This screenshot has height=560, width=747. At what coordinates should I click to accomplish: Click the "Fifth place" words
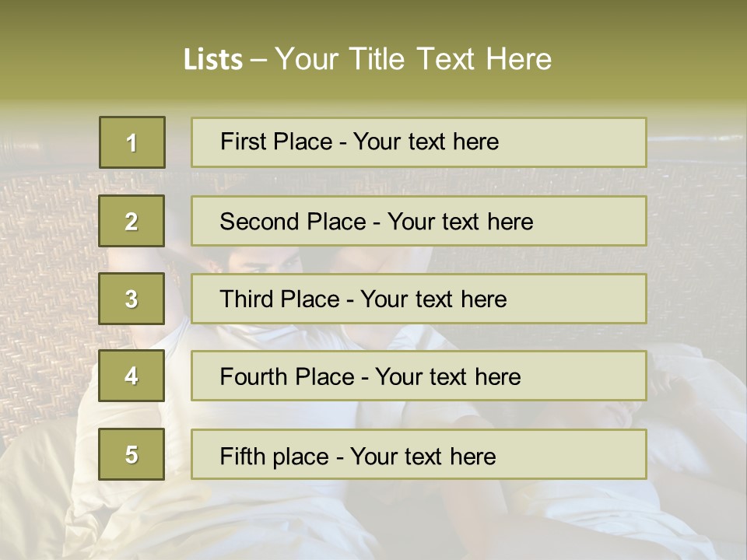tap(273, 456)
